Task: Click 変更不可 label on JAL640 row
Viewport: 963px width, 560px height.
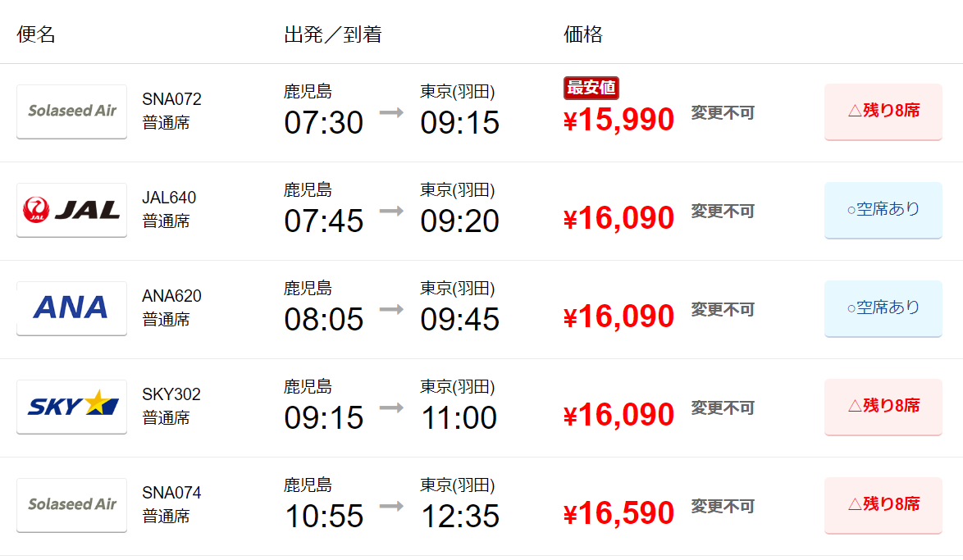Action: coord(723,212)
